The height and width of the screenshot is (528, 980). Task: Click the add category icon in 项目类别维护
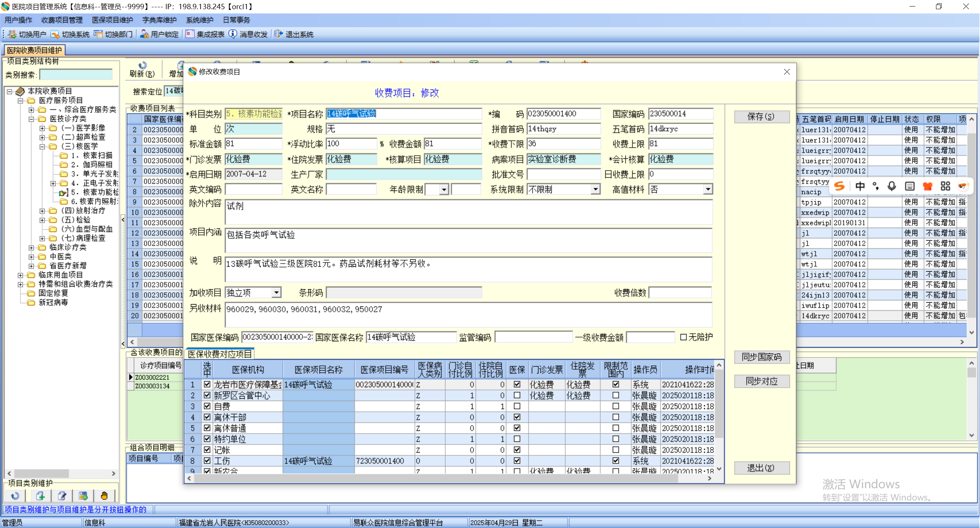40,496
